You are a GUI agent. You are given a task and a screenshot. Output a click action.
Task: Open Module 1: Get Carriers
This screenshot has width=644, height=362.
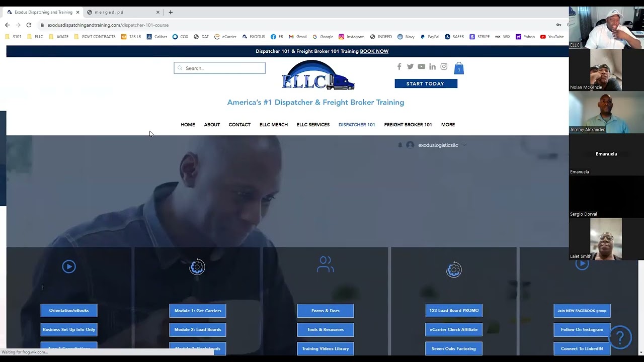[x=198, y=311]
